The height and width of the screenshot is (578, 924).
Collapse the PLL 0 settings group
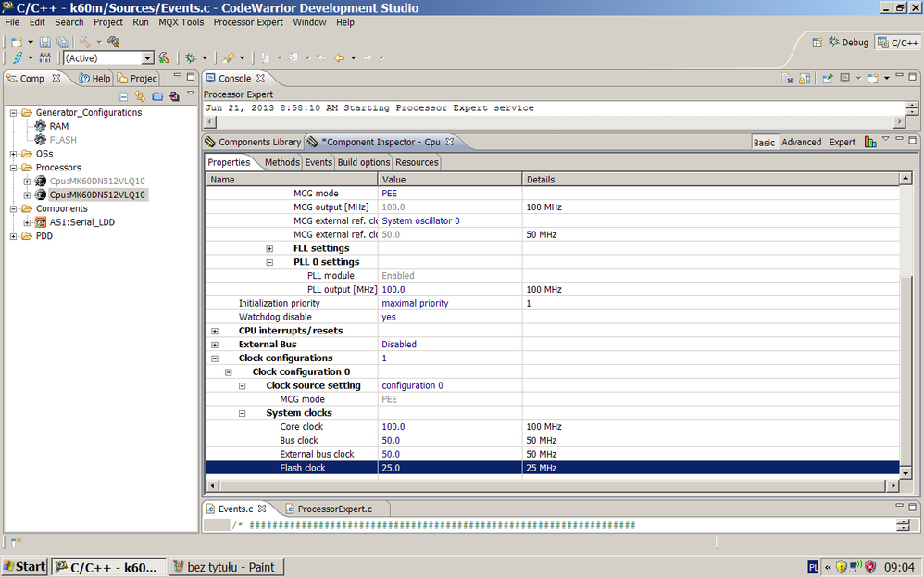269,262
